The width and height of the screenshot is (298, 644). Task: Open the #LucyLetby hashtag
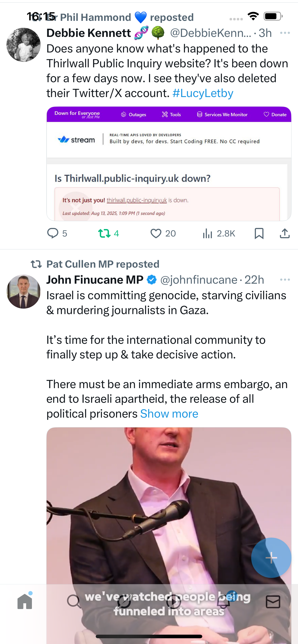point(203,93)
